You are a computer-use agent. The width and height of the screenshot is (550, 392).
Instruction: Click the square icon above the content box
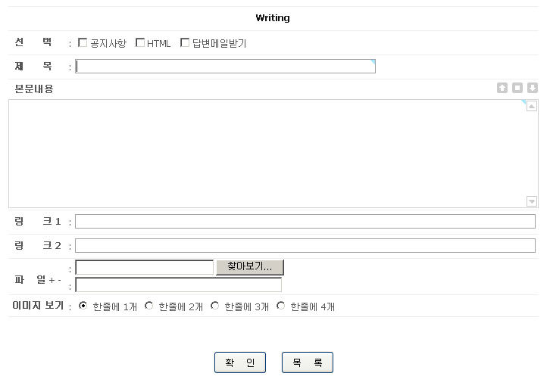(517, 88)
